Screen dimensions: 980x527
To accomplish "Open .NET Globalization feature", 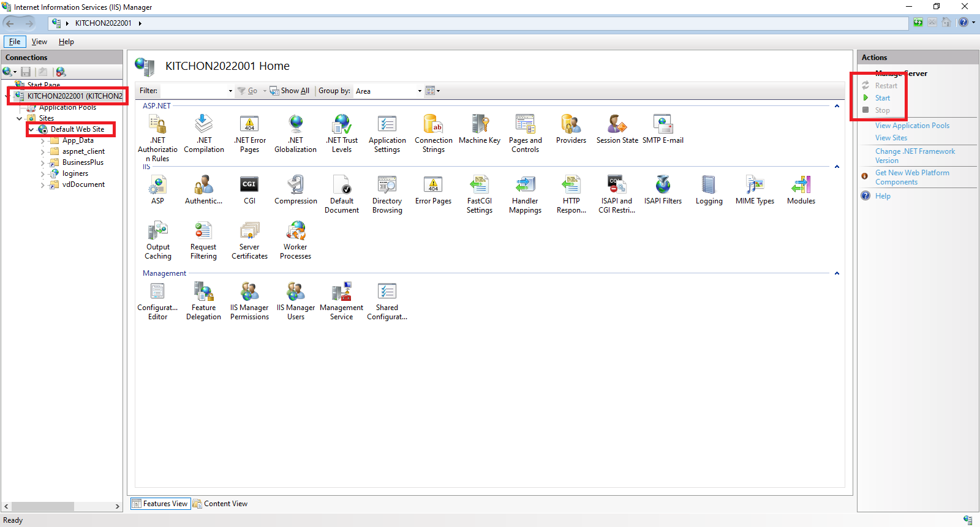I will [x=296, y=134].
